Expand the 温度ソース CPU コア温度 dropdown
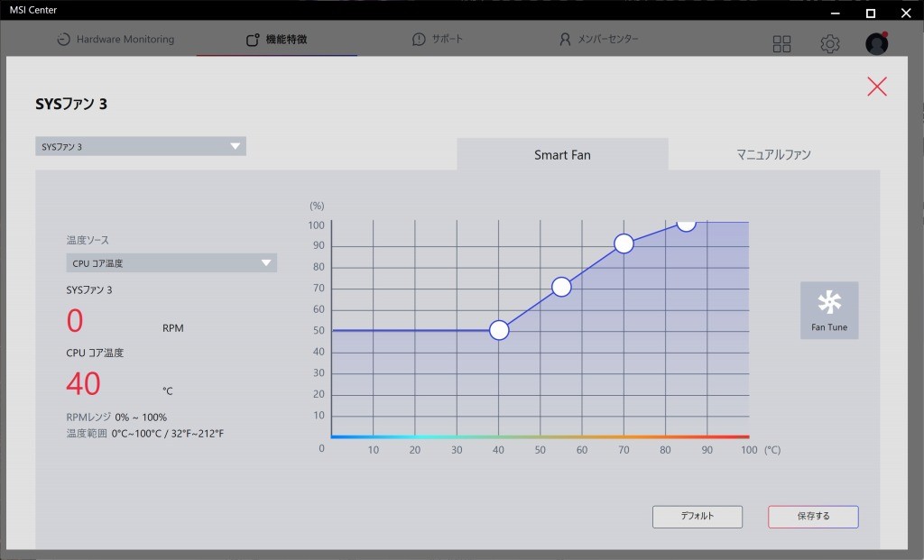The width and height of the screenshot is (924, 560). coord(171,262)
